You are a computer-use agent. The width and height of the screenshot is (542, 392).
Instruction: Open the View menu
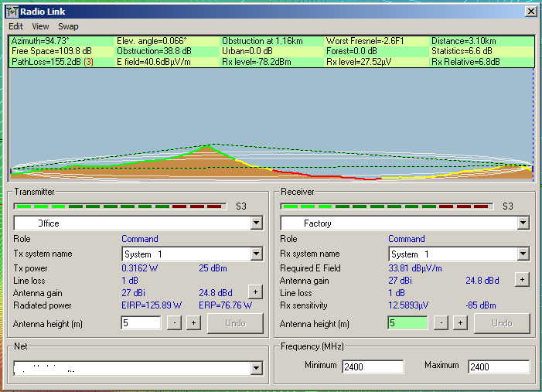coord(40,26)
